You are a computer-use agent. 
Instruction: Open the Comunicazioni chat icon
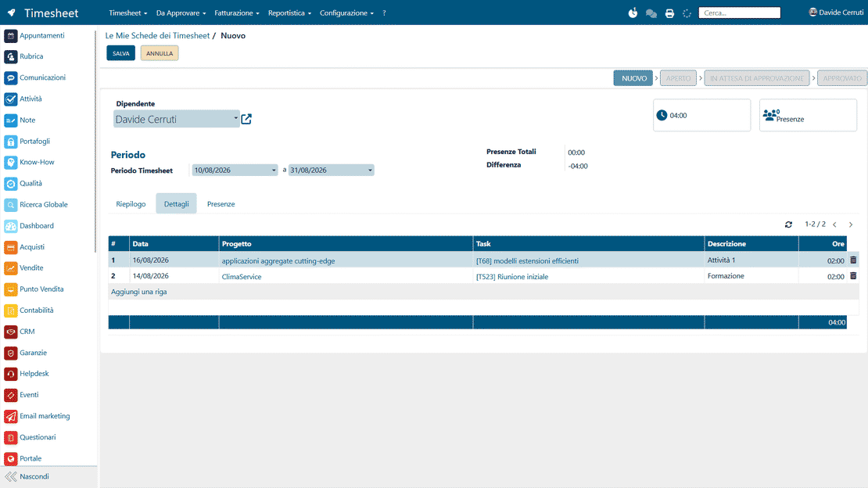[10, 78]
